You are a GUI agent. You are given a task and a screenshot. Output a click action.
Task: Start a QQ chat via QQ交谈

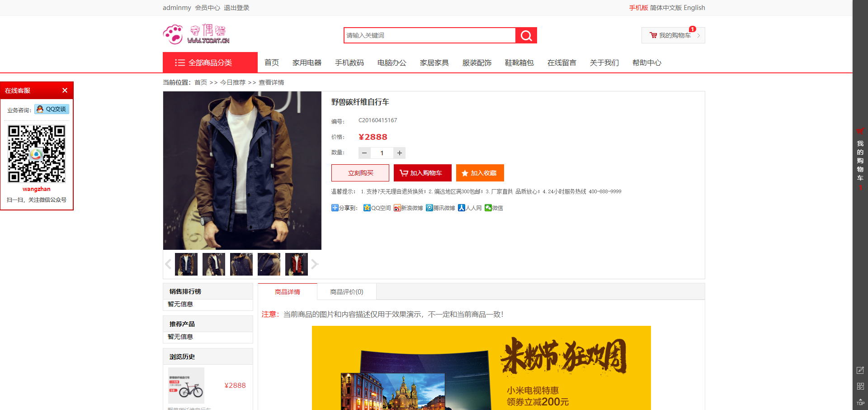coord(52,109)
